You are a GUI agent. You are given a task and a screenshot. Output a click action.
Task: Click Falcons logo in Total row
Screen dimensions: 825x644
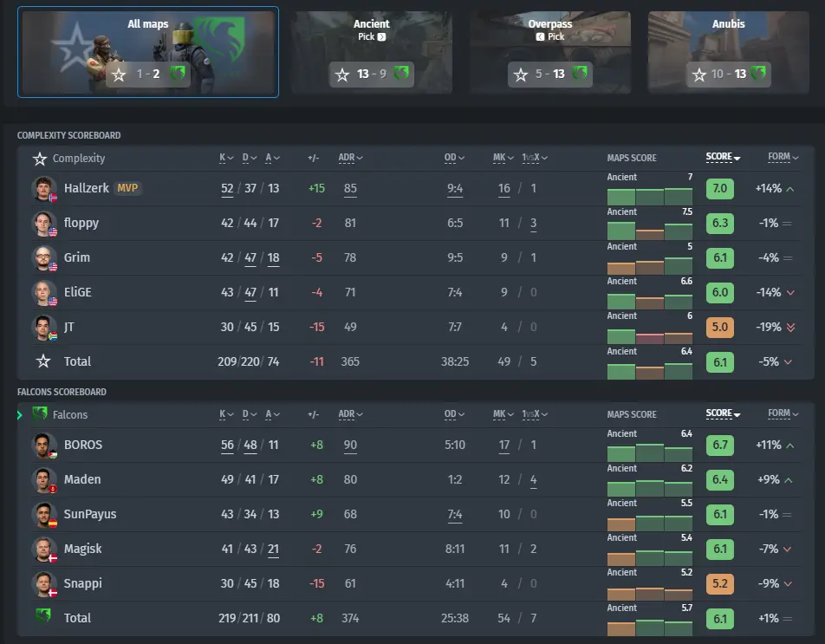pos(43,615)
